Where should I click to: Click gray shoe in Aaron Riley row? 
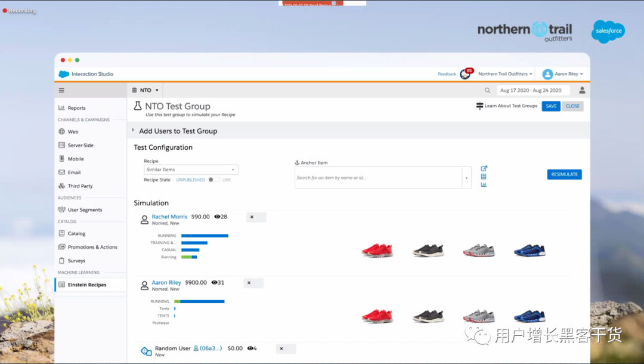(x=479, y=316)
